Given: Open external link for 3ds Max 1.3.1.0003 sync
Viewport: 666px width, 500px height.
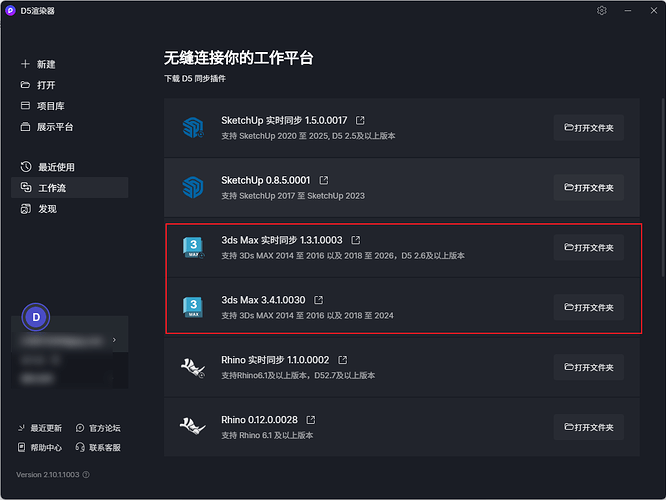Looking at the screenshot, I should [356, 240].
